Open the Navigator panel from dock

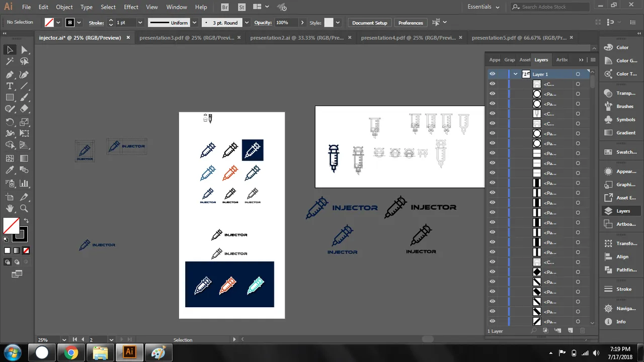click(621, 309)
